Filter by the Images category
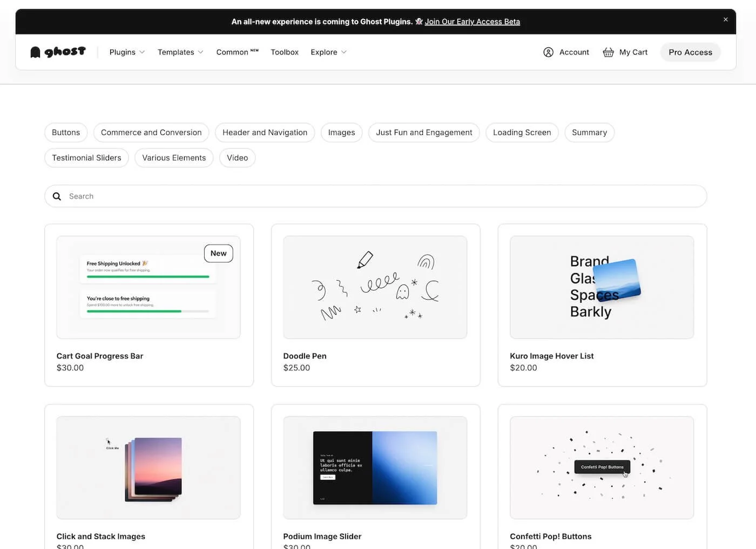756x549 pixels. click(x=341, y=132)
